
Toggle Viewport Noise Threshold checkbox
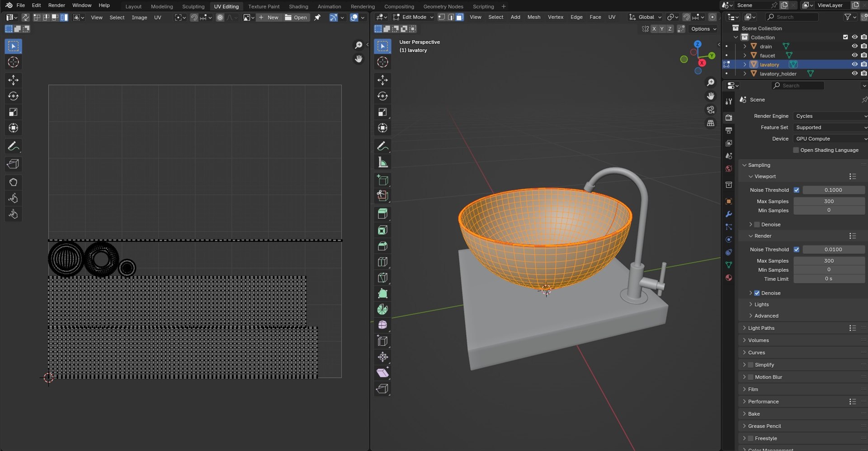[x=797, y=190]
